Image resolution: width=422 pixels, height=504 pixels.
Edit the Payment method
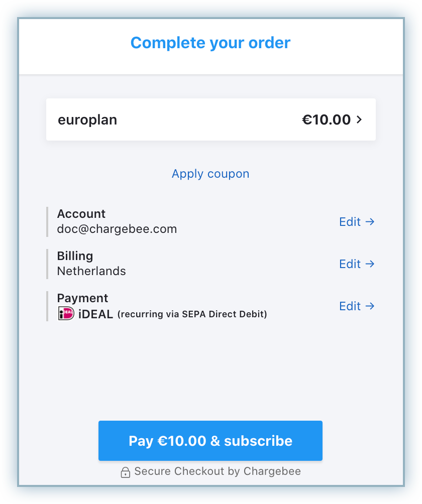click(357, 306)
